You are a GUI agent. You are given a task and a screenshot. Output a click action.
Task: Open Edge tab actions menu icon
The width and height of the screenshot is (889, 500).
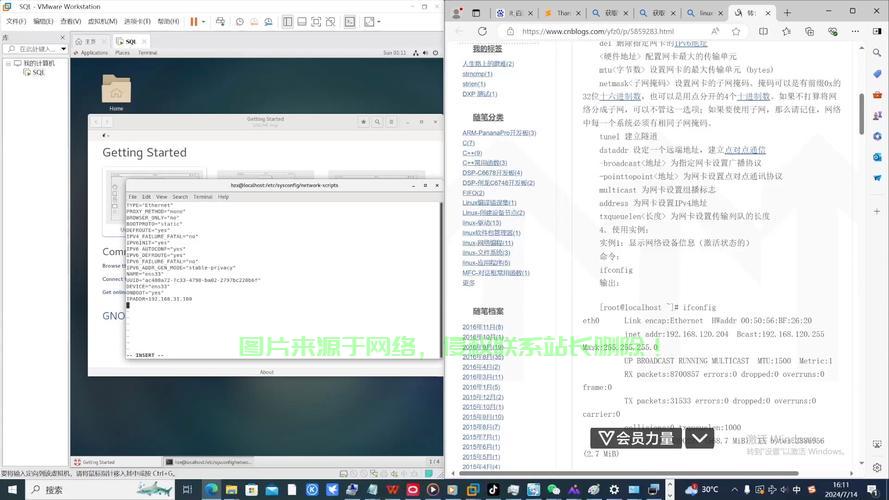coord(476,12)
